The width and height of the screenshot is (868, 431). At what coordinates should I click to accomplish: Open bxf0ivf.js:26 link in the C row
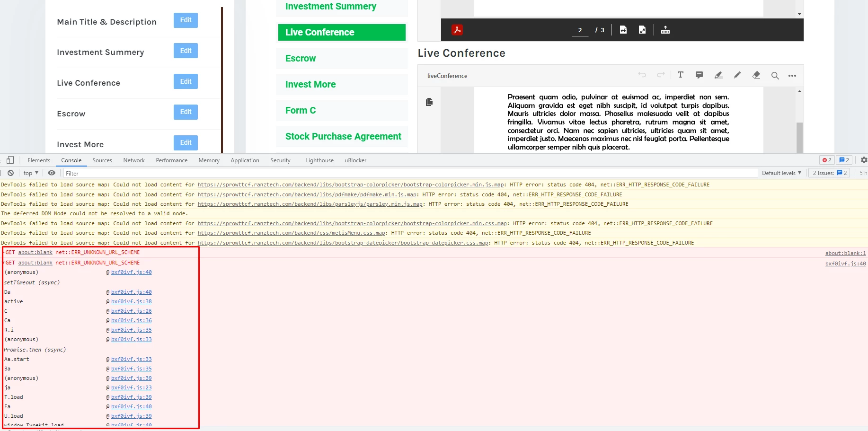point(132,311)
